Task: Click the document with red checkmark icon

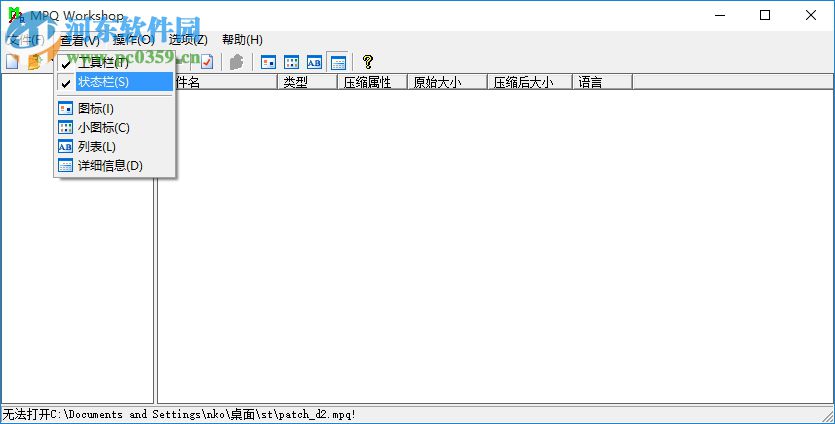Action: point(207,62)
